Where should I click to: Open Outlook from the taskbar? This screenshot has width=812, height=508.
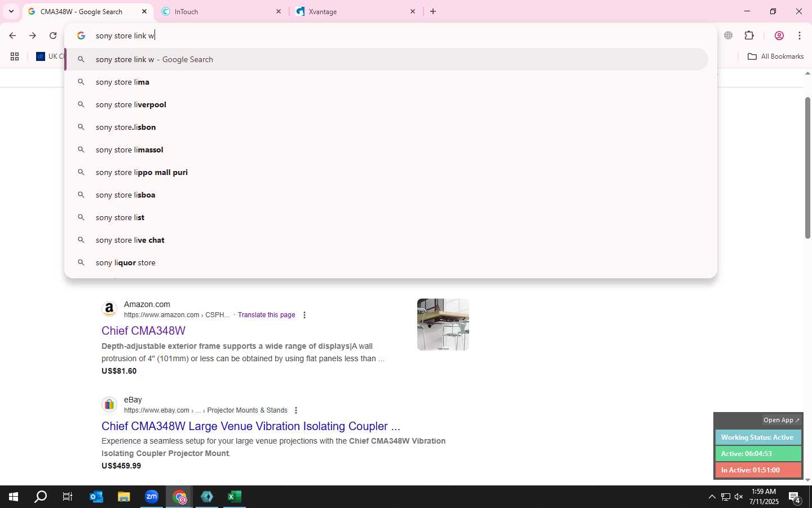96,497
